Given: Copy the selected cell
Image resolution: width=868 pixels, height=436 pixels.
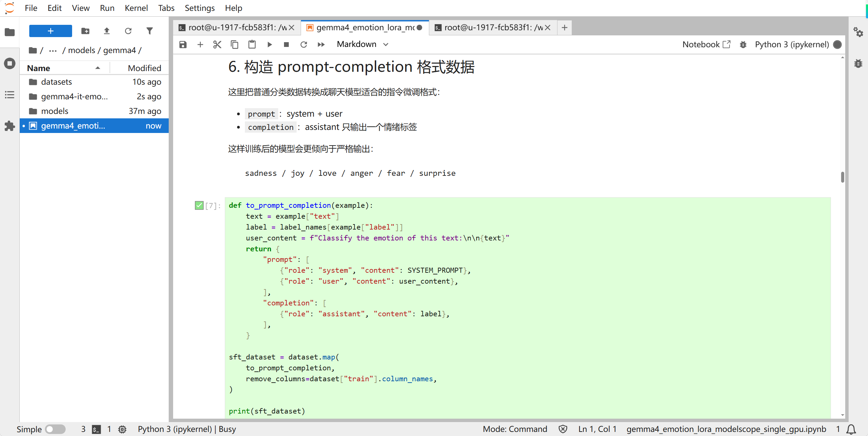Looking at the screenshot, I should point(235,45).
